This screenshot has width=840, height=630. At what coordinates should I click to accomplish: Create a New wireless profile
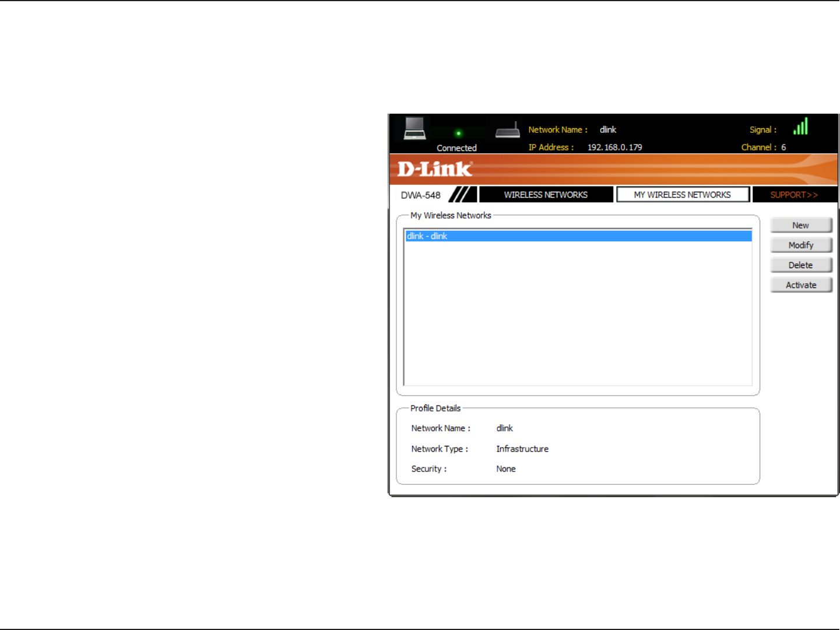800,226
